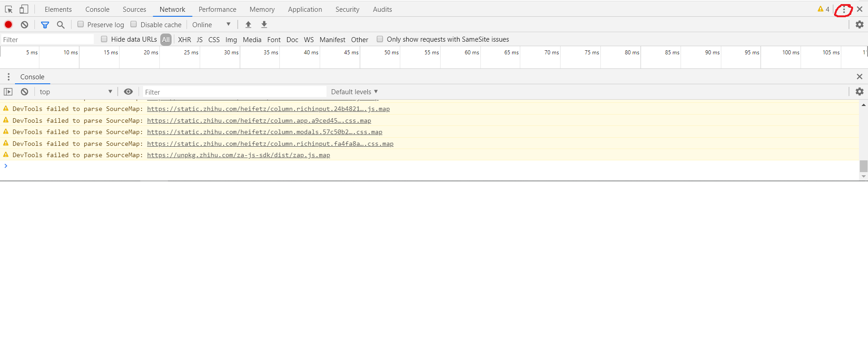868x351 pixels.
Task: Switch to the Performance tab
Action: click(x=217, y=9)
